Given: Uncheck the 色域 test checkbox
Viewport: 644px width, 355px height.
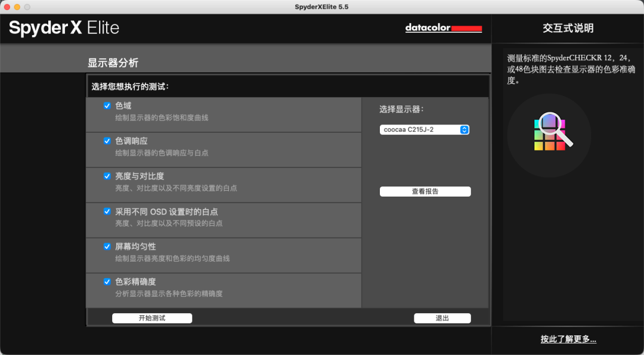Looking at the screenshot, I should click(x=107, y=106).
